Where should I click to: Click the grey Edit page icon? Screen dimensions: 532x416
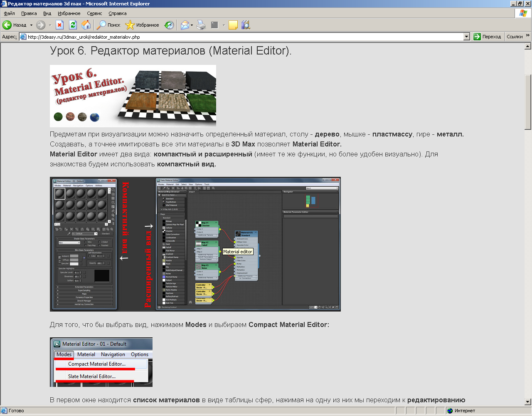[x=214, y=25]
